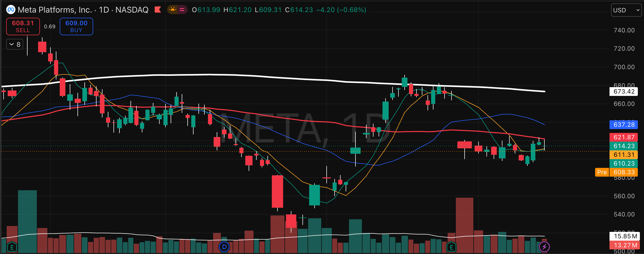Click the blue 637.28 price label
The width and height of the screenshot is (644, 254).
(x=623, y=125)
